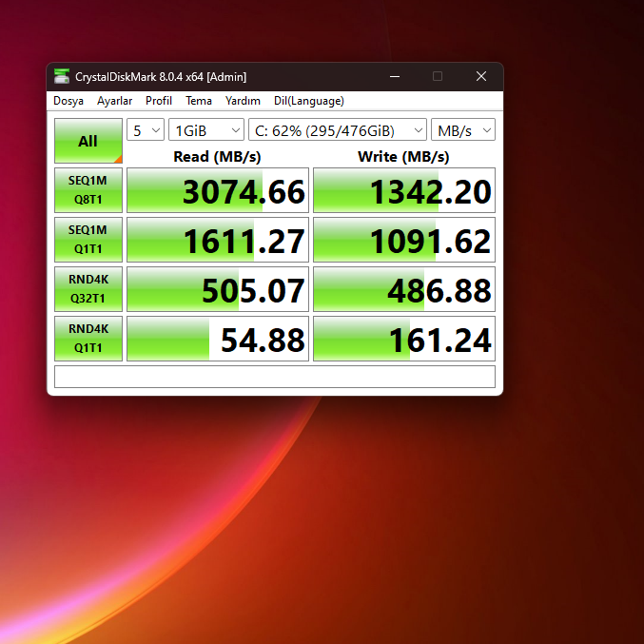Click the empty comment field at the bottom
The width and height of the screenshot is (644, 644).
[x=275, y=377]
